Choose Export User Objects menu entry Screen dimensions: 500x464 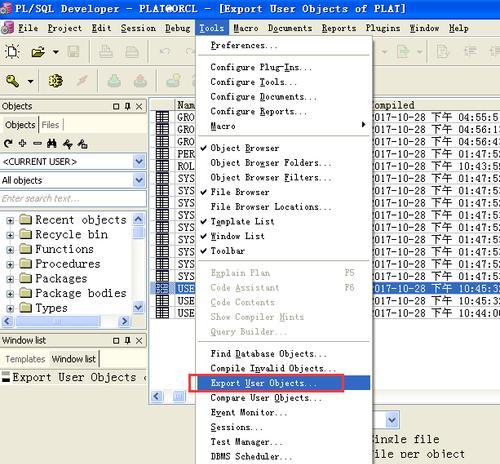tap(284, 383)
